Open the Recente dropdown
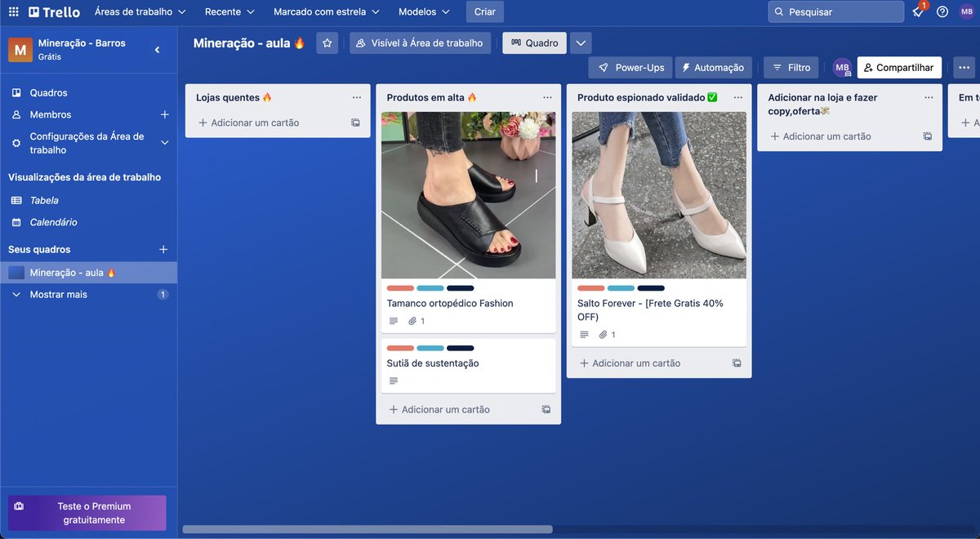Image resolution: width=980 pixels, height=539 pixels. 229,12
